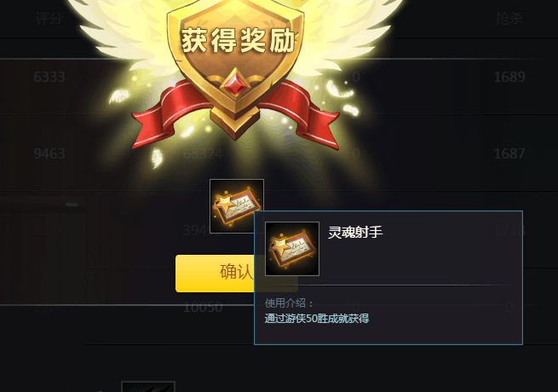
Task: Click the small dash bar on left panel
Action: tap(72, 205)
